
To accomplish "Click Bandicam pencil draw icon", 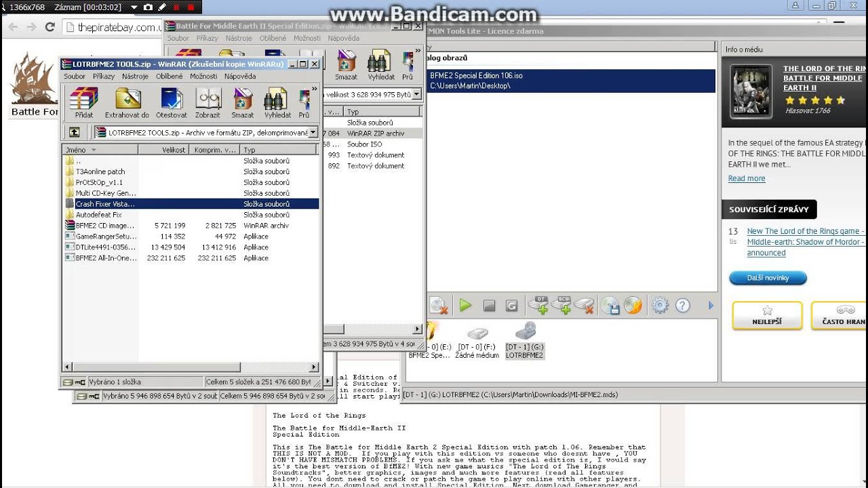I will click(x=161, y=7).
